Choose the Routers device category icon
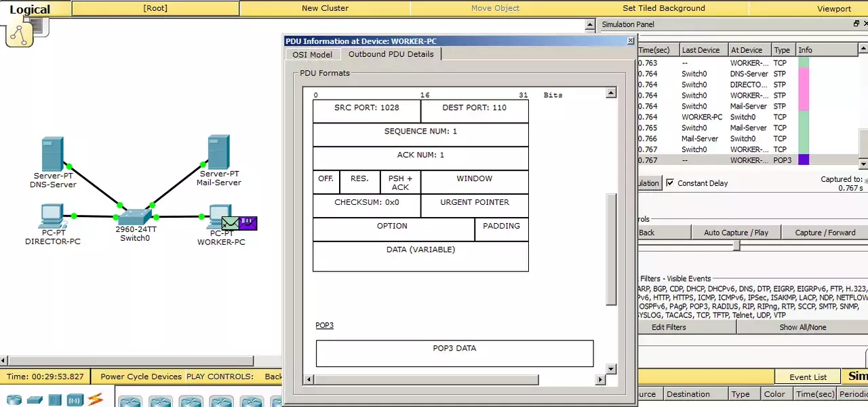The width and height of the screenshot is (868, 407). pos(14,400)
